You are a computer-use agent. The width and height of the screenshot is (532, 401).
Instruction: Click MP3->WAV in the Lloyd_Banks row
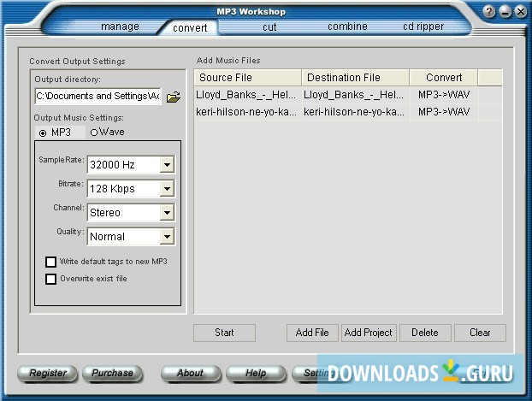444,95
